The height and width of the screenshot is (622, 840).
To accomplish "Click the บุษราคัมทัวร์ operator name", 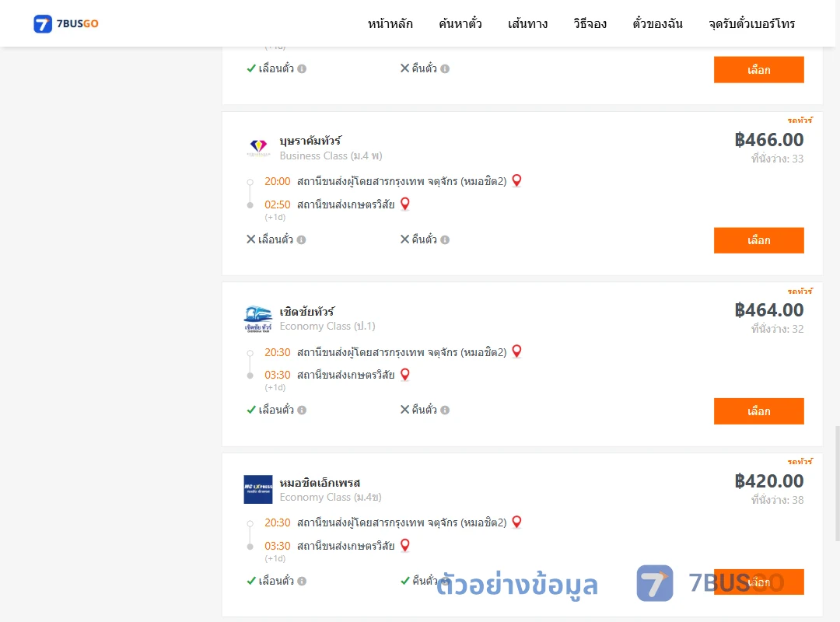I will click(310, 141).
